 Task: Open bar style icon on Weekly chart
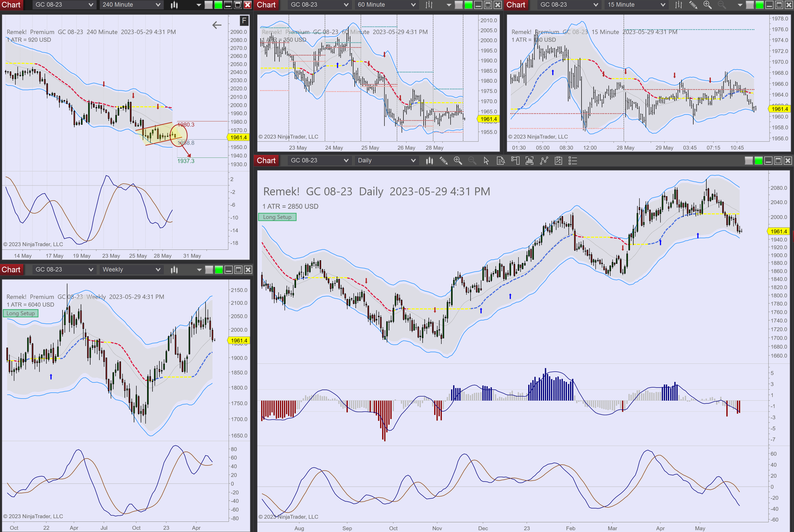tap(174, 270)
